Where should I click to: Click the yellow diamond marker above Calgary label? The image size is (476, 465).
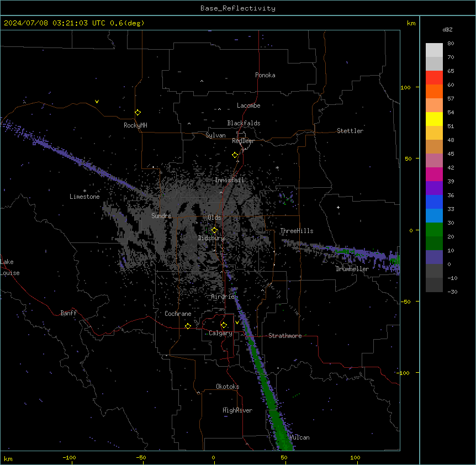tap(224, 325)
